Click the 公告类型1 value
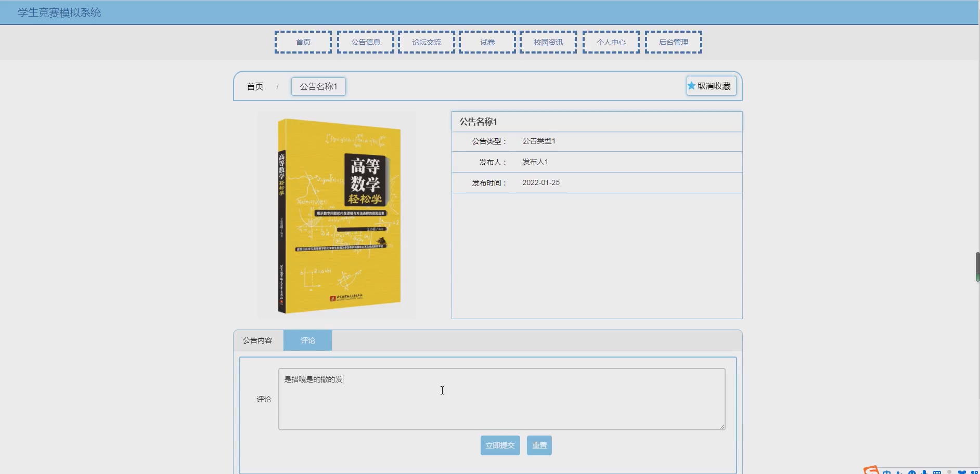 (x=539, y=141)
